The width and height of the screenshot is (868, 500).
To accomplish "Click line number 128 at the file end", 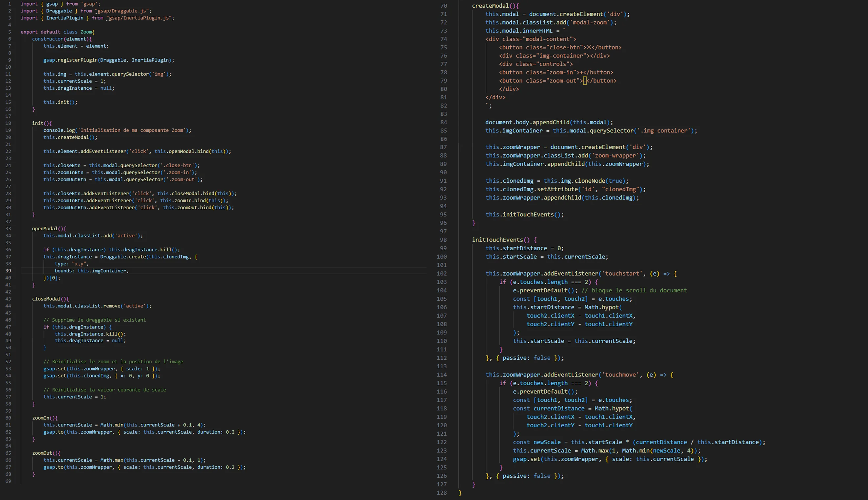I will [442, 492].
